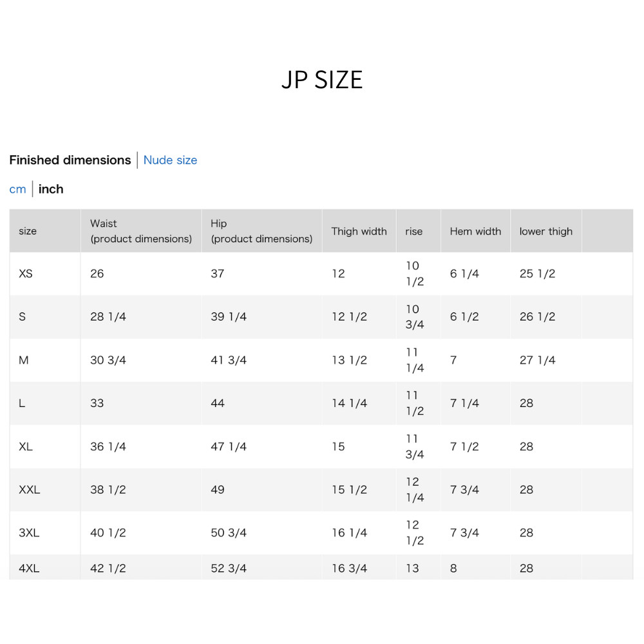Switch units to cm
Image resolution: width=644 pixels, height=644 pixels.
pyautogui.click(x=17, y=189)
